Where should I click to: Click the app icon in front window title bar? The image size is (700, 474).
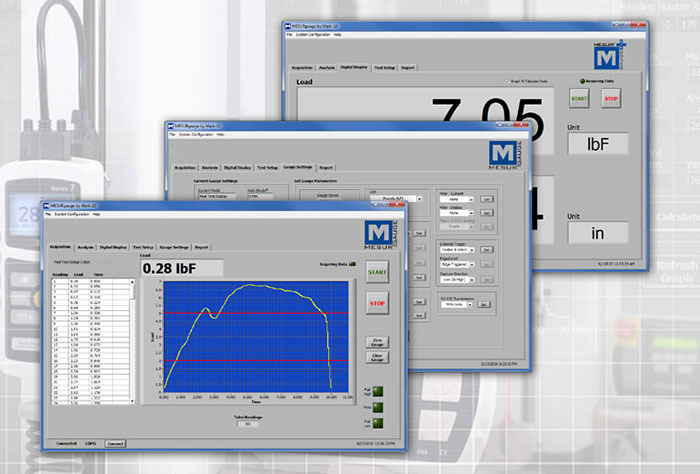click(x=46, y=206)
